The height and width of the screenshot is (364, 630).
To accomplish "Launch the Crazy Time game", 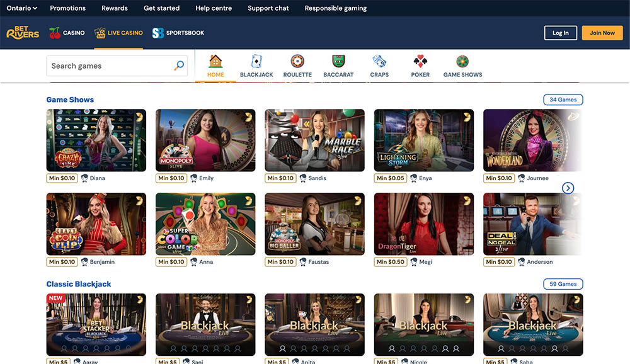I will click(96, 140).
